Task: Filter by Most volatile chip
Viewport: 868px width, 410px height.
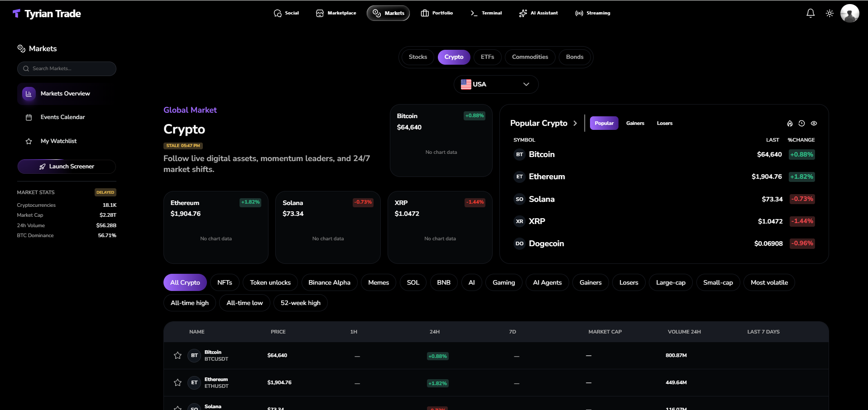Action: pyautogui.click(x=769, y=282)
